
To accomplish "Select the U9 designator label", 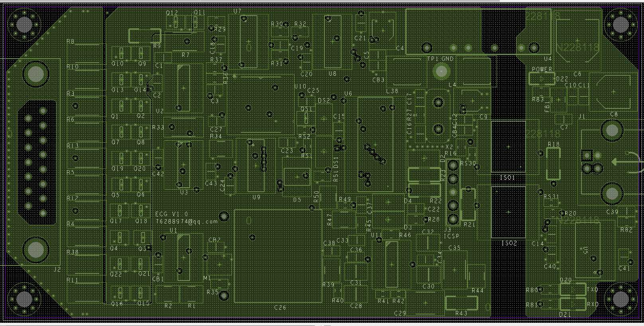I will point(256,197).
